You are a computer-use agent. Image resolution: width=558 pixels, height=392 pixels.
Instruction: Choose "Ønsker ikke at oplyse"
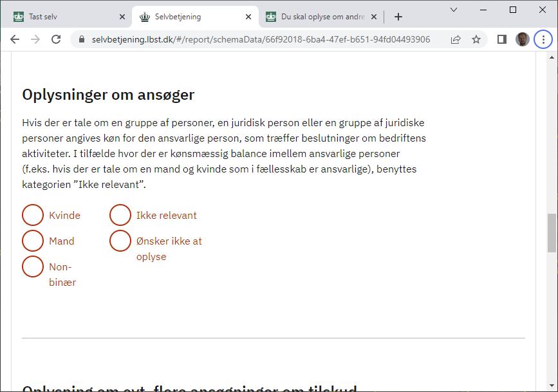(x=120, y=241)
